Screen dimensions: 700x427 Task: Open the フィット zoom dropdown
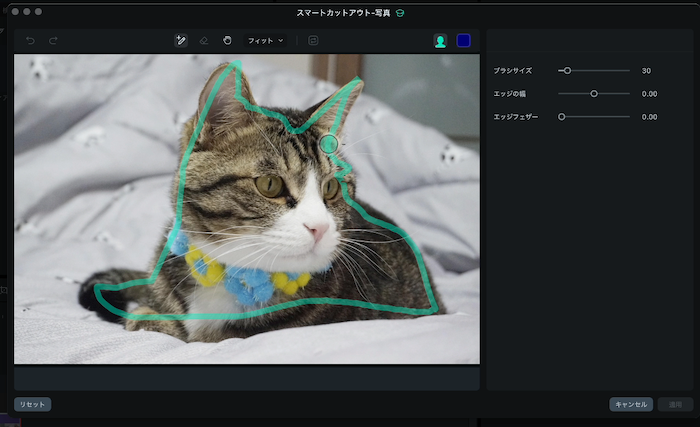265,41
